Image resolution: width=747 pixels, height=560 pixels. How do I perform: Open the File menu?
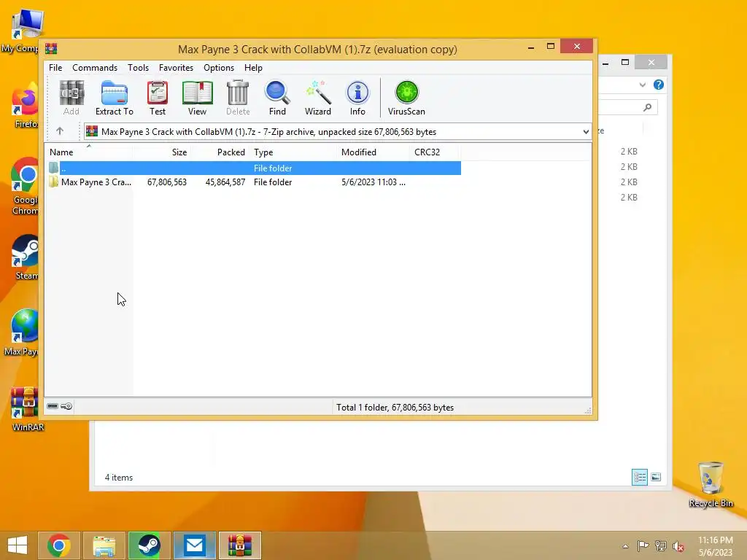coord(55,68)
